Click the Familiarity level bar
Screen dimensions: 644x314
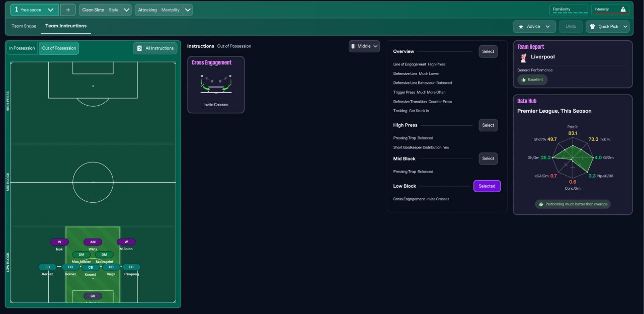pos(569,14)
